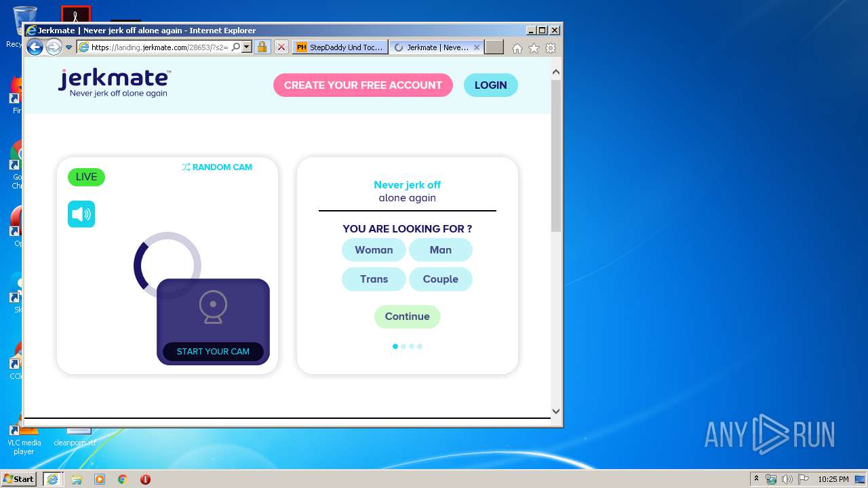Click the page scrollbar down arrow
The width and height of the screenshot is (868, 488).
pos(556,411)
